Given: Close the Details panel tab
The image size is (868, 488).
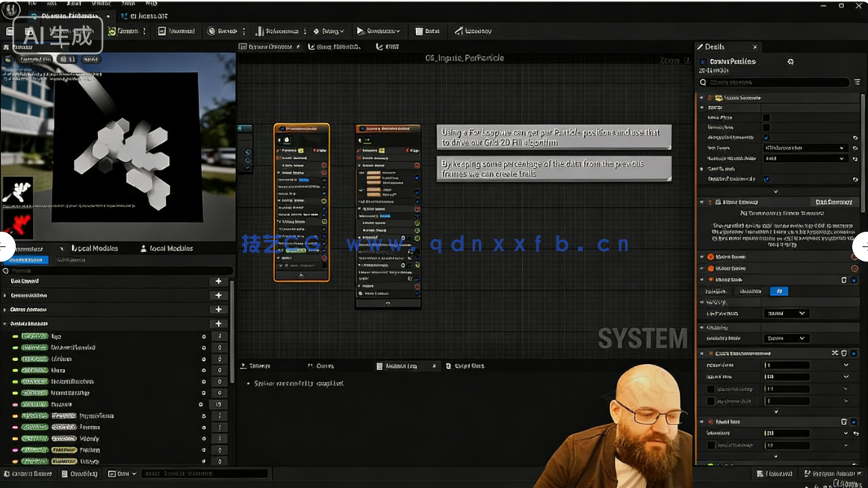Looking at the screenshot, I should click(x=754, y=47).
